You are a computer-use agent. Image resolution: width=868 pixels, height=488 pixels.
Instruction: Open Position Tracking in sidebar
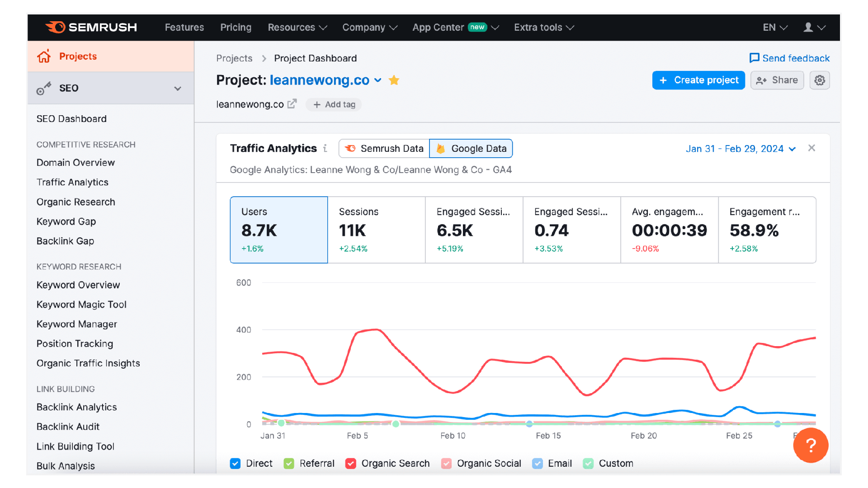(x=75, y=343)
